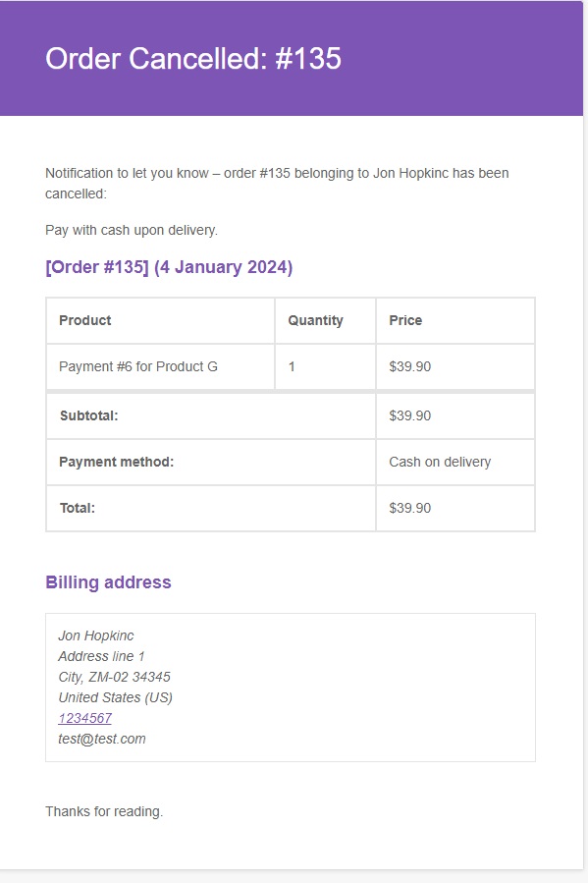Click the Billing address heading
The height and width of the screenshot is (883, 588).
click(x=108, y=582)
